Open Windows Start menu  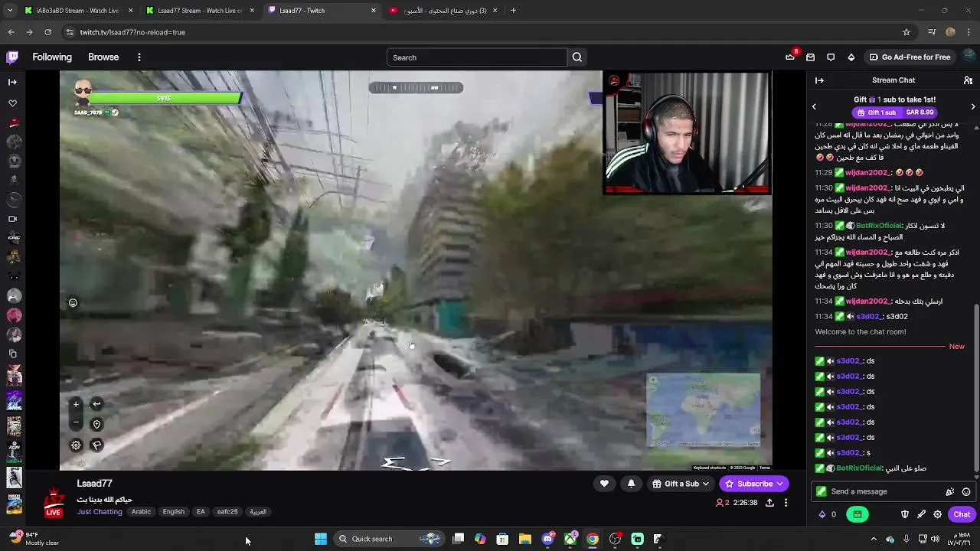[x=321, y=539]
